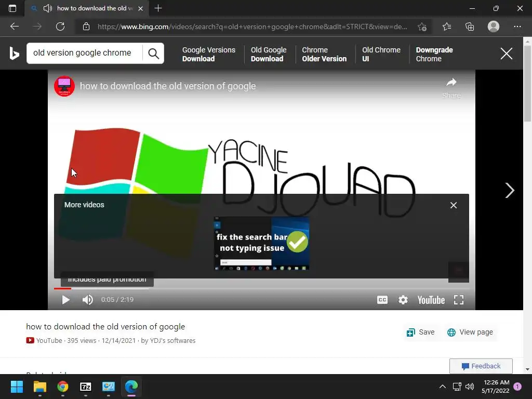Play the video

tap(66, 300)
